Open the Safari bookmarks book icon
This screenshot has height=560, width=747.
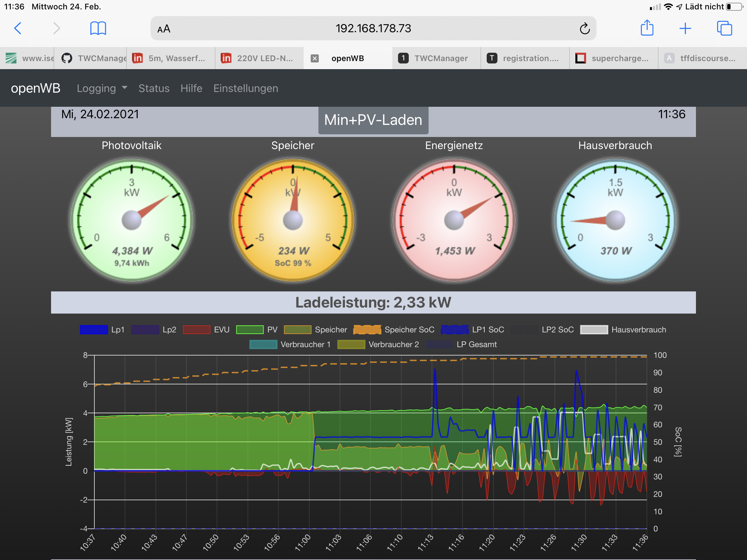[x=98, y=28]
